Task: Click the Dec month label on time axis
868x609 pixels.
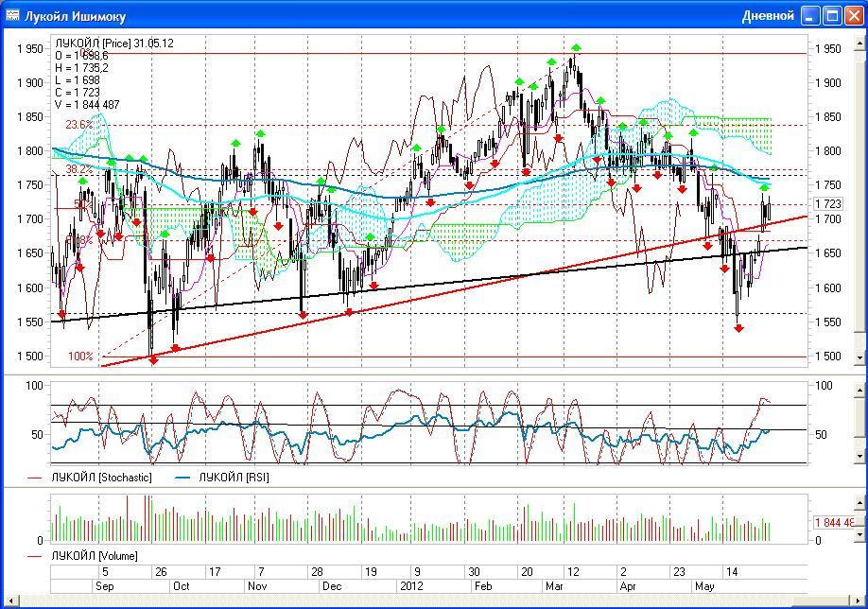Action: [332, 585]
